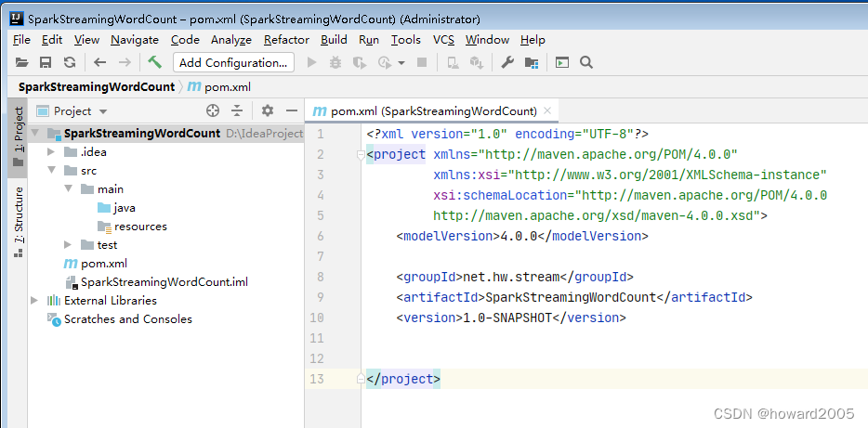Screen dimensions: 868x428
Task: Toggle the 7: Structure side tab
Action: 19,222
